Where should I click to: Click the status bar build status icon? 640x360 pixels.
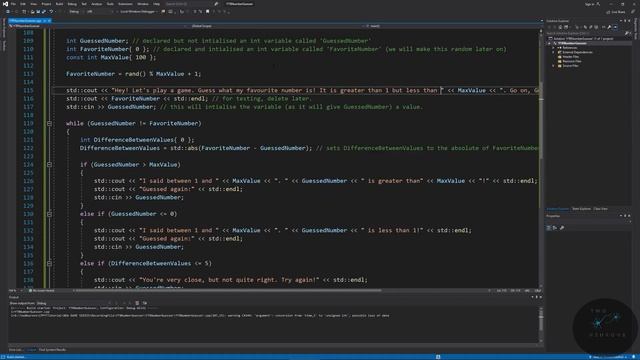coord(4,357)
